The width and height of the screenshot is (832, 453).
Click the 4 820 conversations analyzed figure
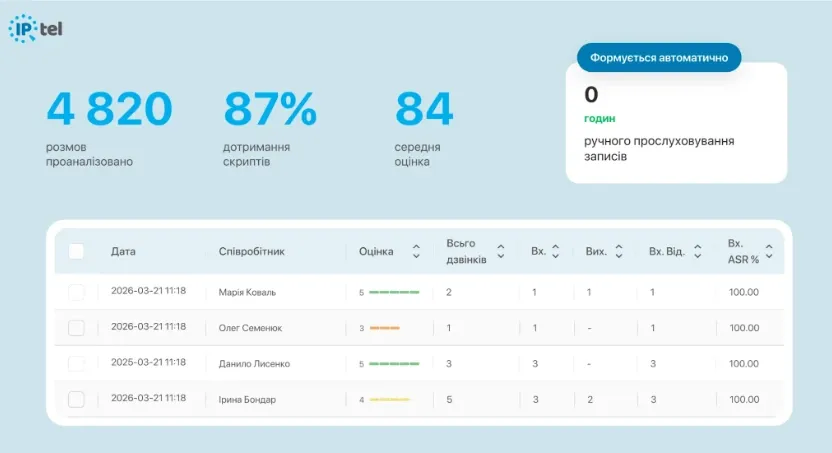coord(109,109)
